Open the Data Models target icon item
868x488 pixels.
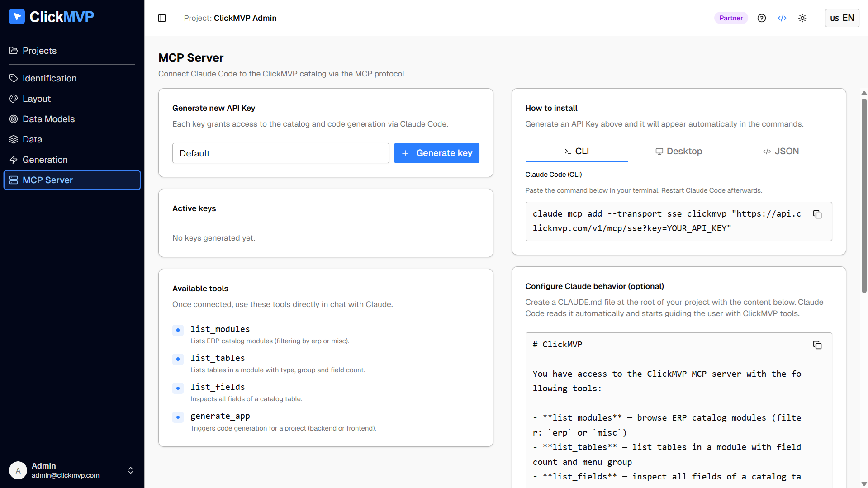pos(48,119)
